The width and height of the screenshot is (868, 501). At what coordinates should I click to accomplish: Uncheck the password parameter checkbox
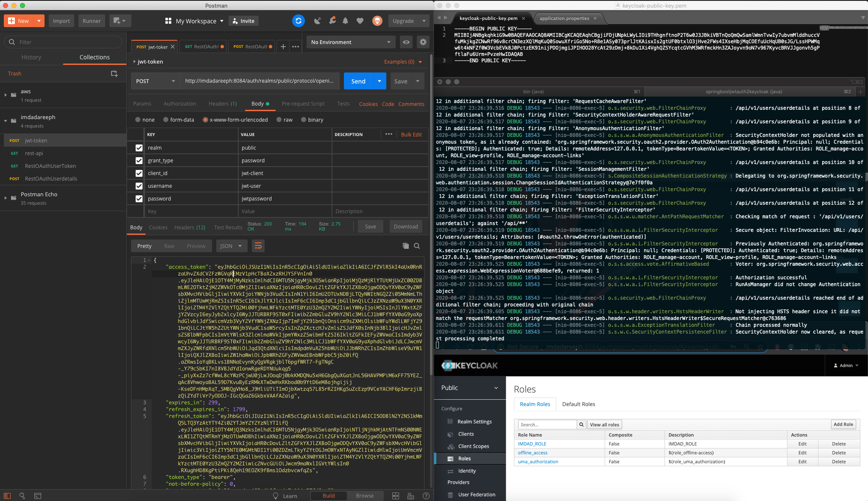pyautogui.click(x=139, y=199)
